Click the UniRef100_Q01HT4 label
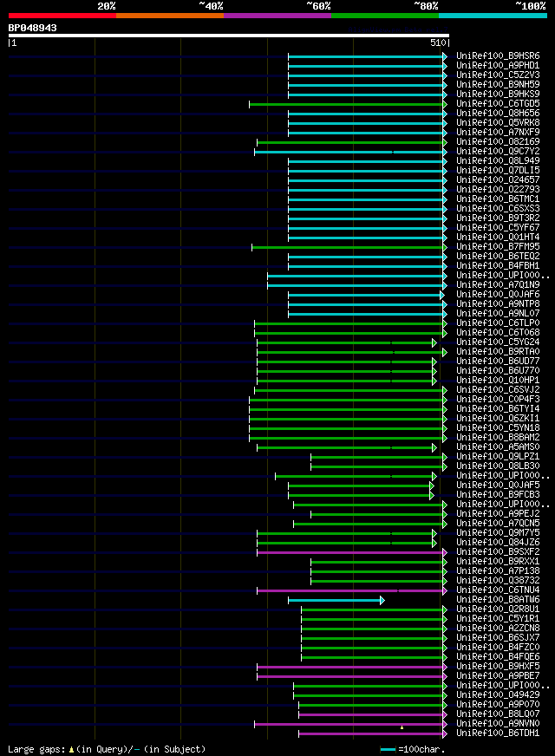This screenshot has height=756, width=555. [498, 238]
